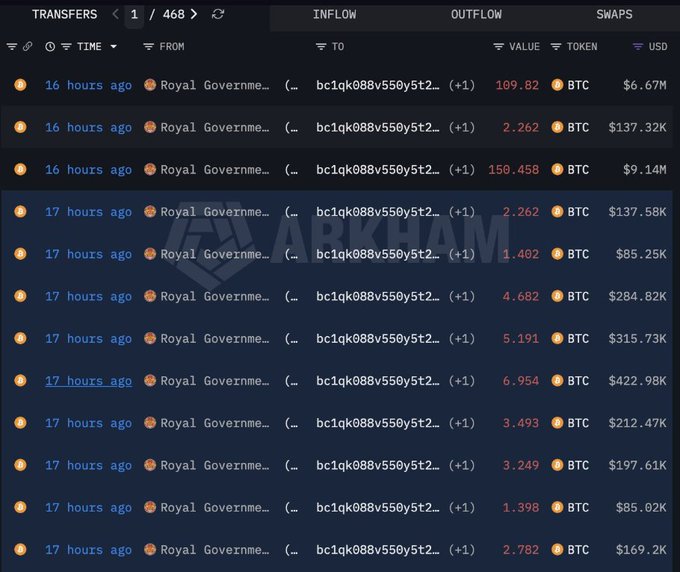Click the Royal Government crest icon in the 109.82 row

pyautogui.click(x=150, y=85)
